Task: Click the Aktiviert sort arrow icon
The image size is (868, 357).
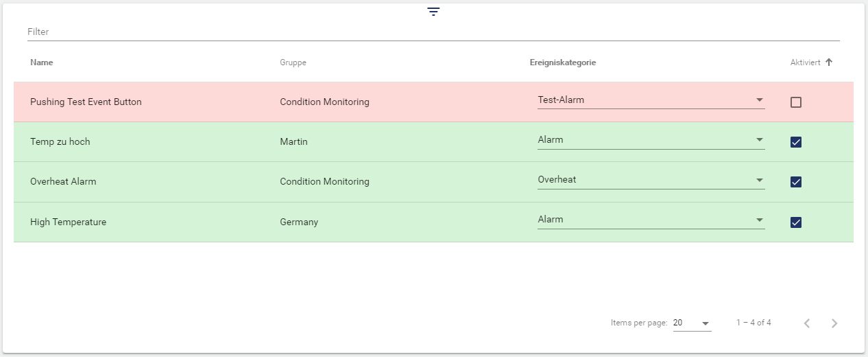Action: click(829, 62)
